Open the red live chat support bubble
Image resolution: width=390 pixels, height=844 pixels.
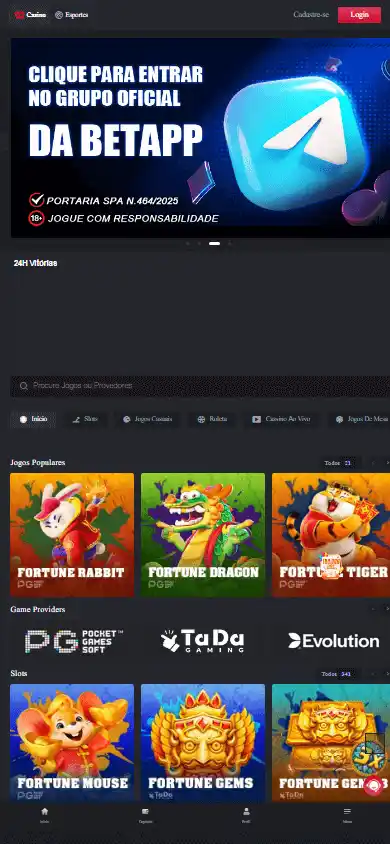tap(373, 785)
